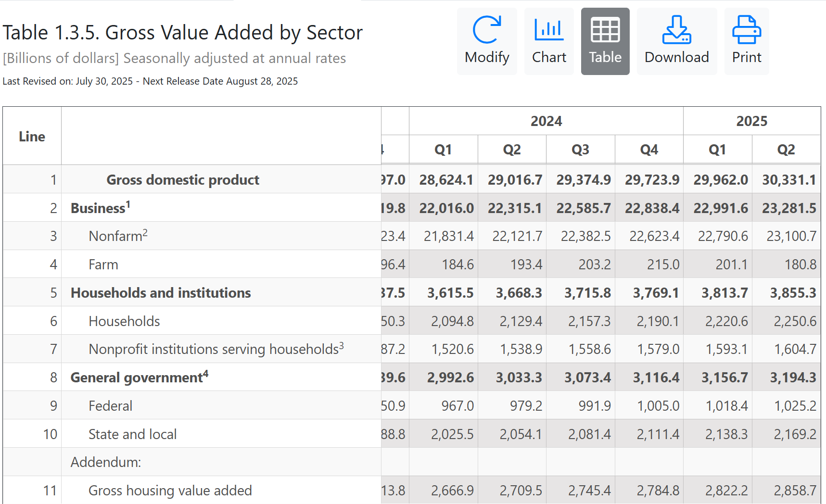Switch to the Table view icon
Image resolution: width=826 pixels, height=504 pixels.
pyautogui.click(x=605, y=41)
